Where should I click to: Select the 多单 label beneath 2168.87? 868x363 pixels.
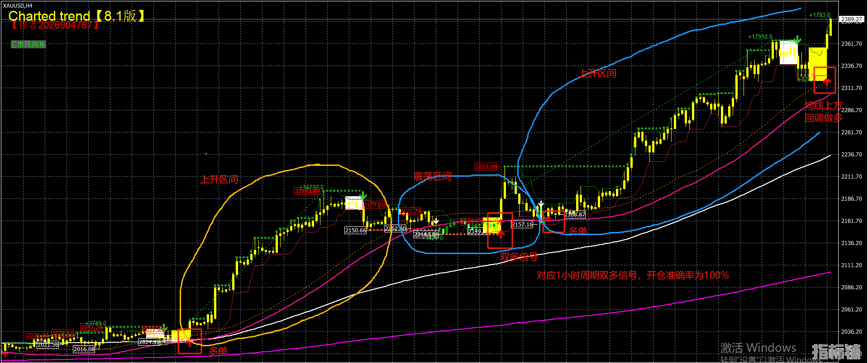tap(577, 231)
